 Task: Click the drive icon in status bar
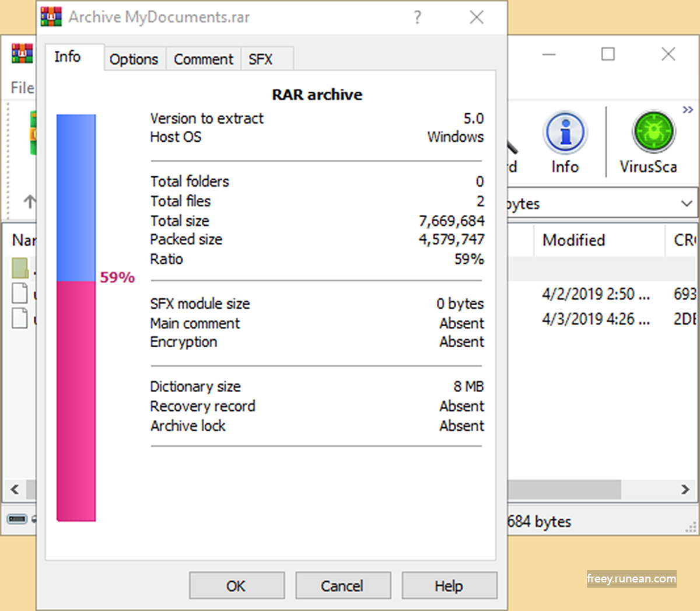click(17, 519)
